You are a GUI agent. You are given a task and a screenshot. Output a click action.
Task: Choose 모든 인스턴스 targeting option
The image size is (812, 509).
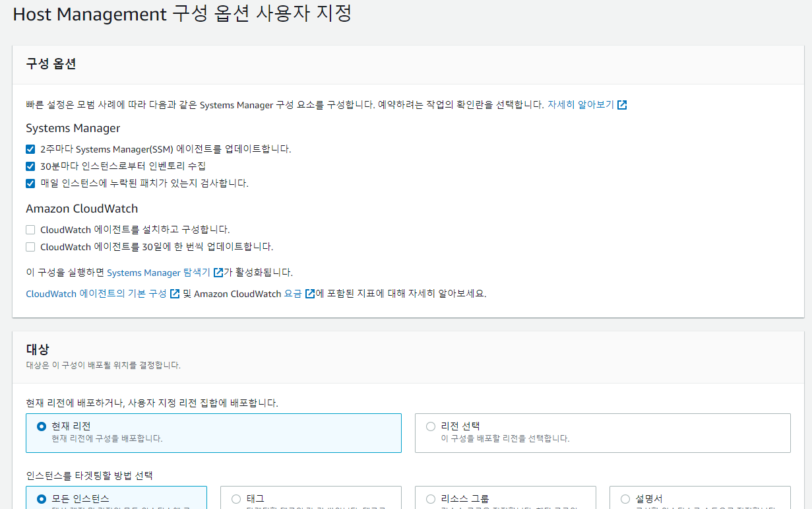tap(42, 499)
